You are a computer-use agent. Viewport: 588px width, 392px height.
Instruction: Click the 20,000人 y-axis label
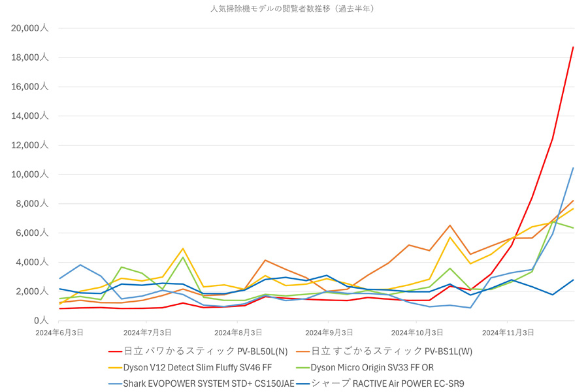30,27
